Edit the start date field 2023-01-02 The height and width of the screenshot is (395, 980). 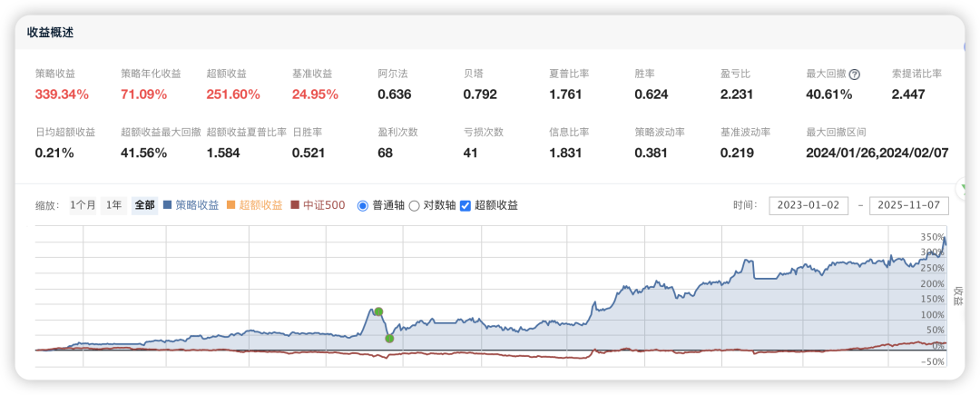[808, 205]
